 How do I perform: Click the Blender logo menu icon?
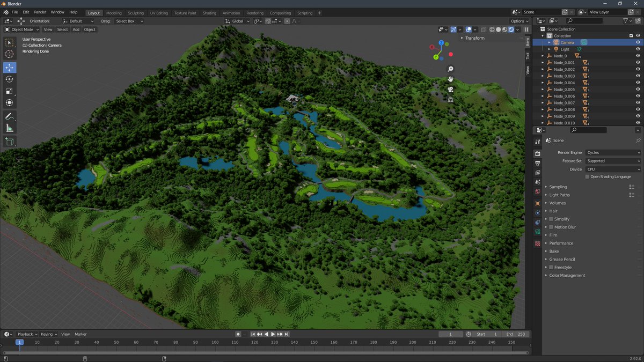pyautogui.click(x=6, y=12)
